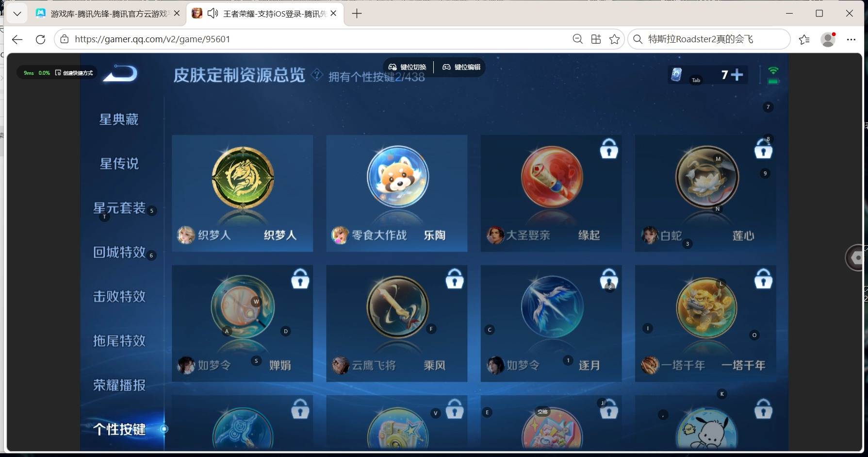
Task: Mute the 王者荣耀 tab speaker icon
Action: [213, 13]
